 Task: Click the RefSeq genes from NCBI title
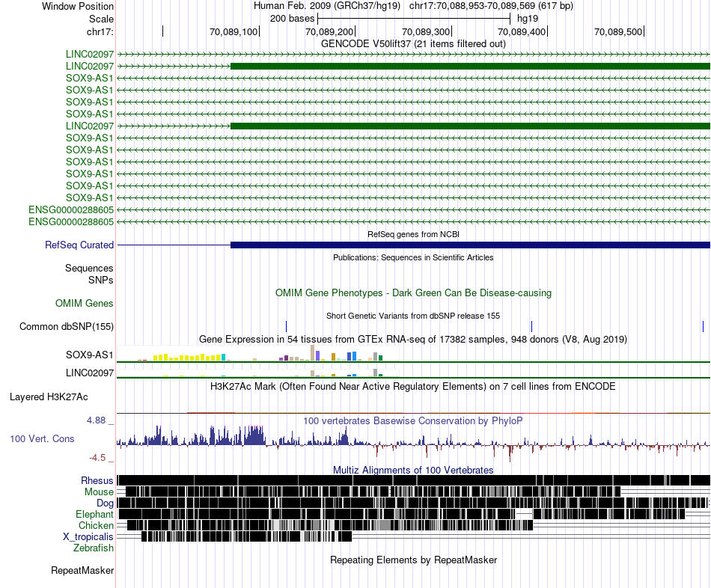tap(413, 234)
